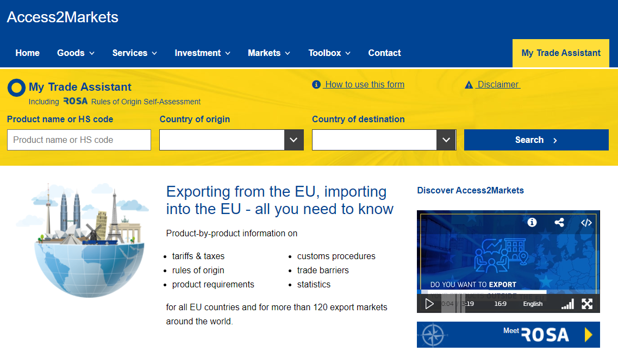Open How to use this form link
This screenshot has height=364, width=618.
365,84
